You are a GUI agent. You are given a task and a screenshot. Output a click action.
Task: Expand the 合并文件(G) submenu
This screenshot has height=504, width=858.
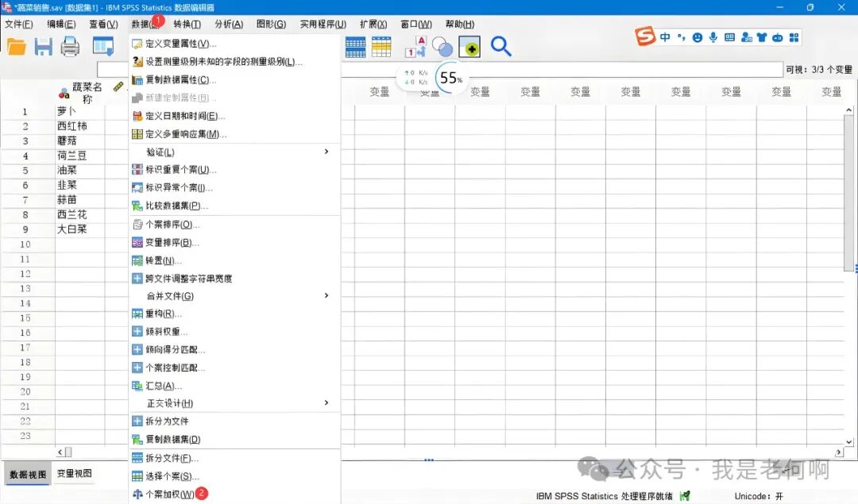[x=234, y=296]
